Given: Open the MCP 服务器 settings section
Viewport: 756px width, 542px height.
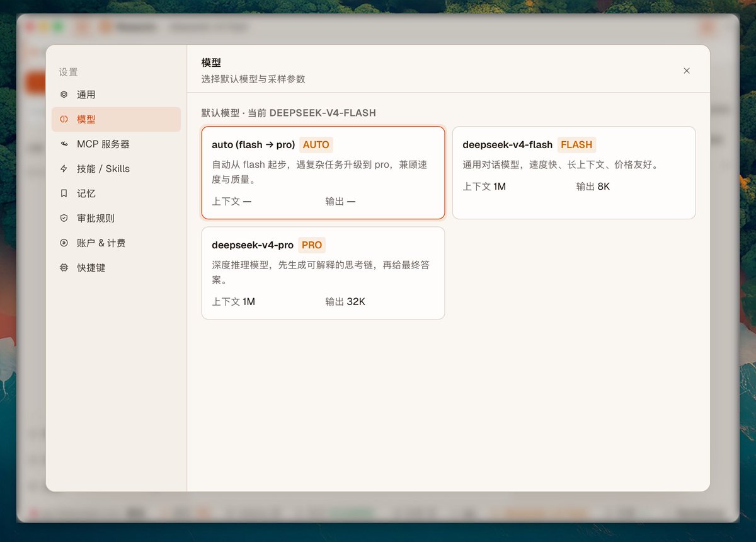Looking at the screenshot, I should [116, 144].
